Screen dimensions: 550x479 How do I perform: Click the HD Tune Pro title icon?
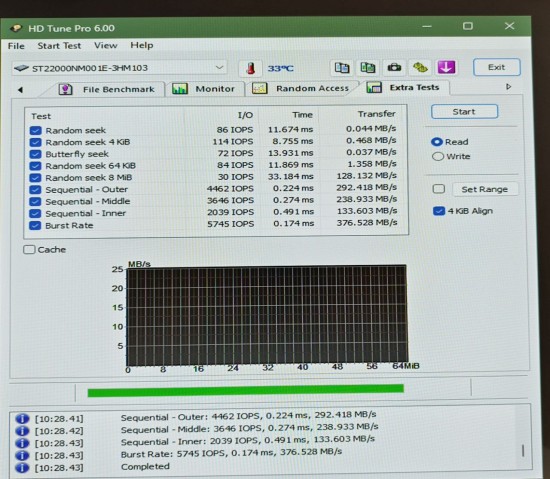coord(16,28)
